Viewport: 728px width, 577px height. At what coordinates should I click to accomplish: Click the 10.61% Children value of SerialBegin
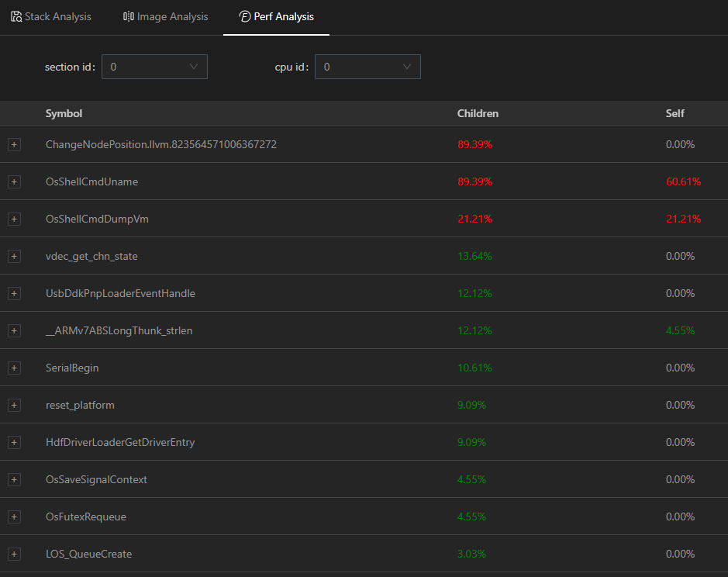(474, 368)
